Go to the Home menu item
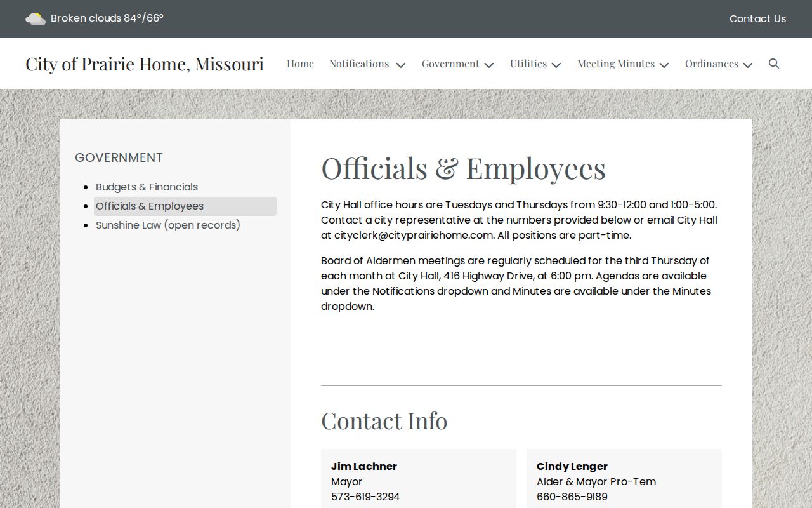This screenshot has height=508, width=812. (x=300, y=63)
